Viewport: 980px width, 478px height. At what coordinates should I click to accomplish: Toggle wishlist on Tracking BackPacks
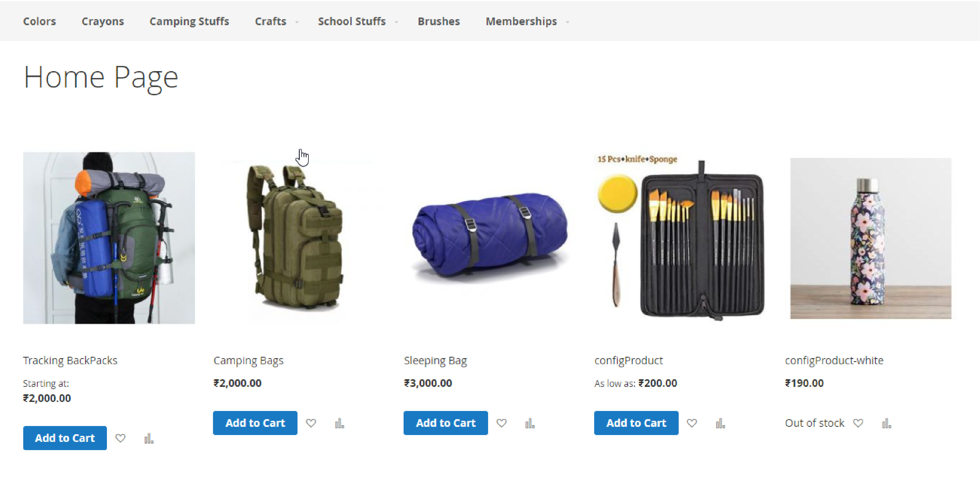(121, 438)
